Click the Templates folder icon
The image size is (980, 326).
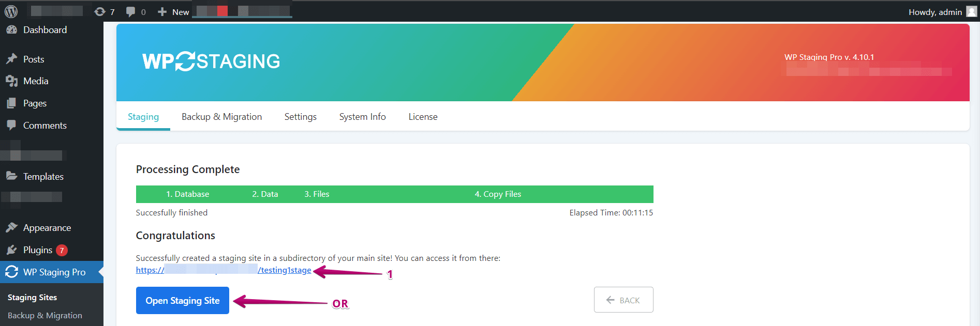(x=11, y=176)
